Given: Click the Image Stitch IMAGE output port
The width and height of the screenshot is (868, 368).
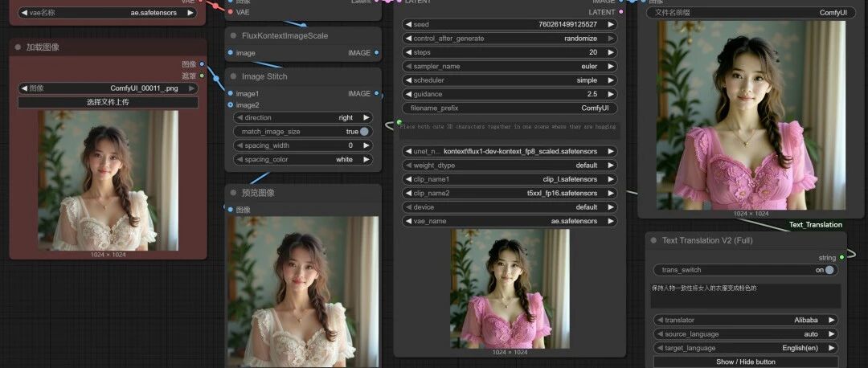Looking at the screenshot, I should [x=376, y=93].
